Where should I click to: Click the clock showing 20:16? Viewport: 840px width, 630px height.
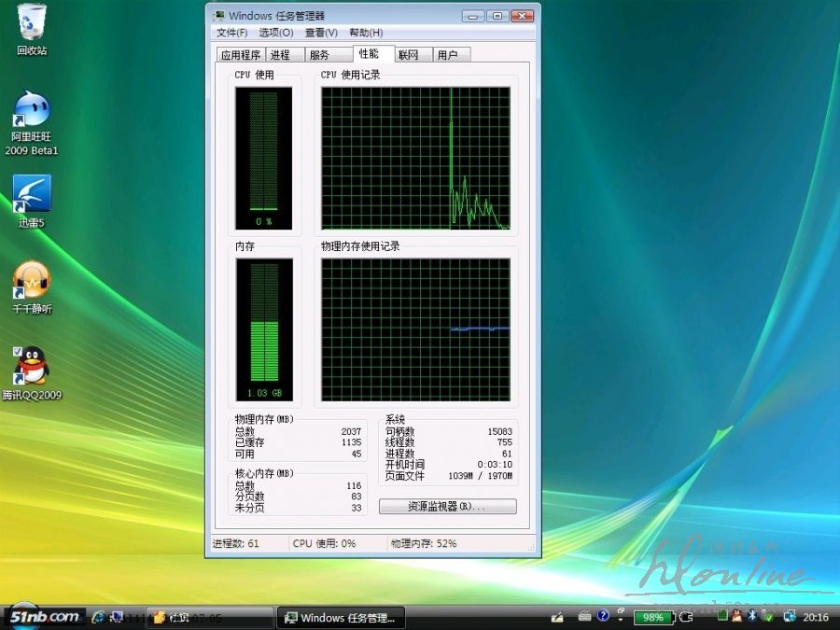point(816,617)
